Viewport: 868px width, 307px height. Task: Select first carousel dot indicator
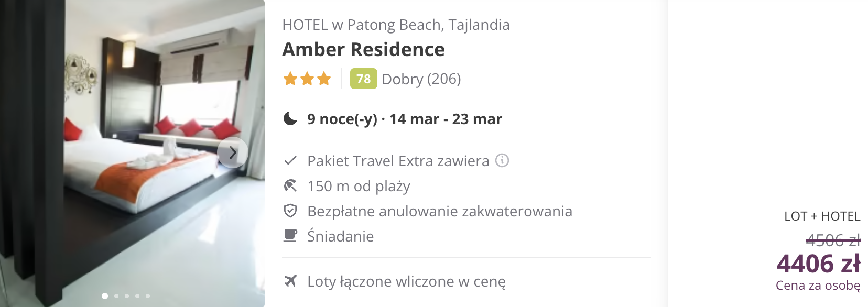pyautogui.click(x=105, y=296)
